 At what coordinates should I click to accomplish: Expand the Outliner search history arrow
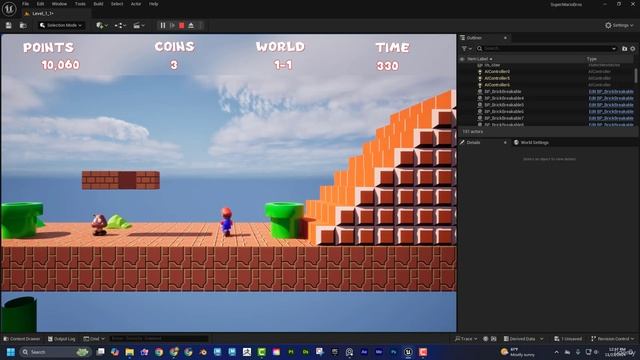coord(613,48)
